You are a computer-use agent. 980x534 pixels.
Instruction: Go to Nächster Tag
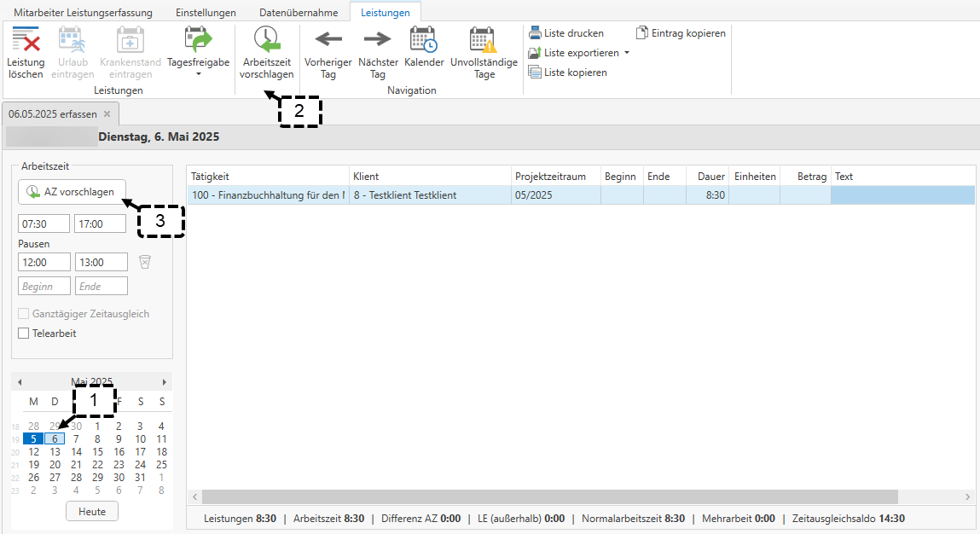pos(378,53)
